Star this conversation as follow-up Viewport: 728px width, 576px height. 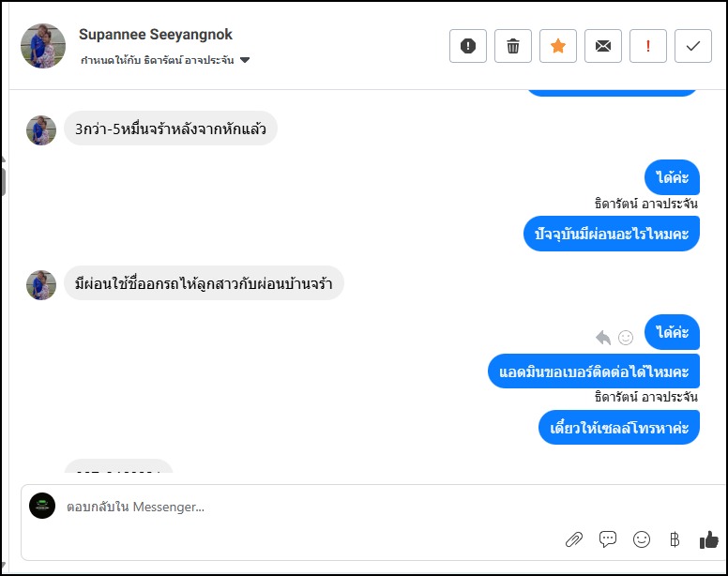558,46
